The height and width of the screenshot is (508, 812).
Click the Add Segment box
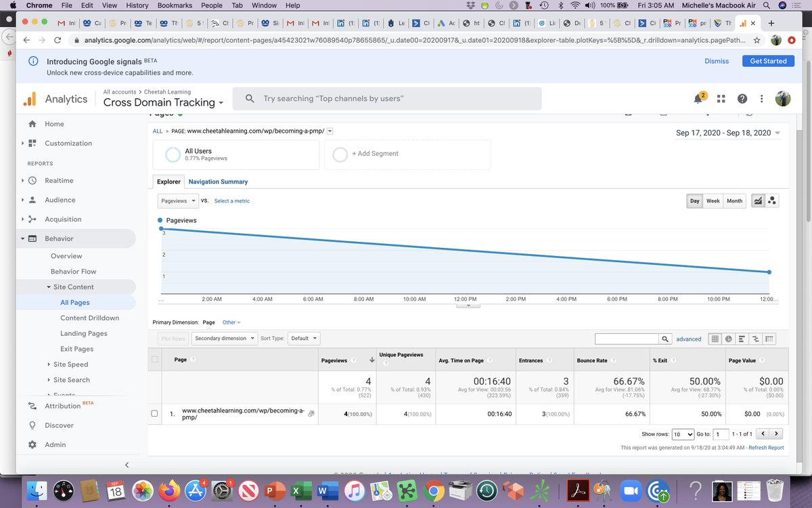tap(407, 154)
